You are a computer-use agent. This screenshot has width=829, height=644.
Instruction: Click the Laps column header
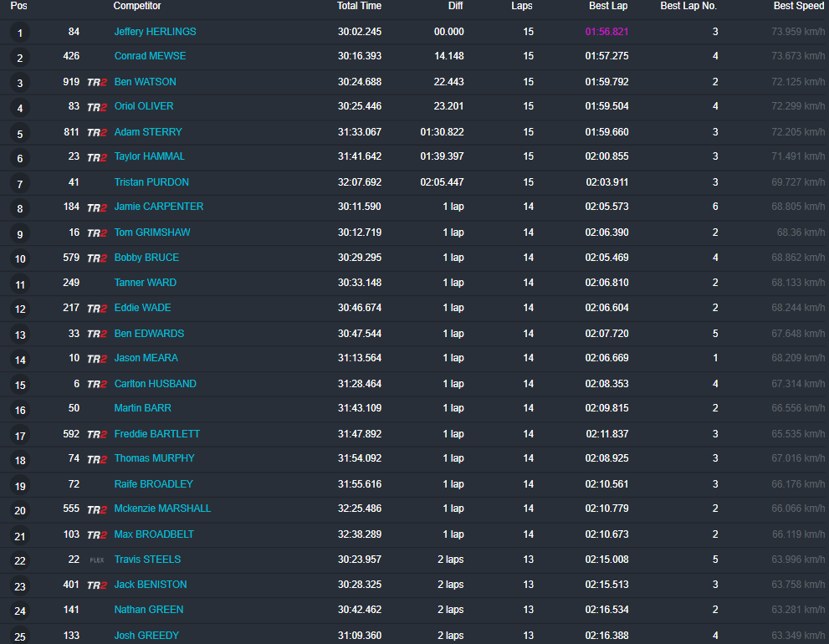(521, 6)
